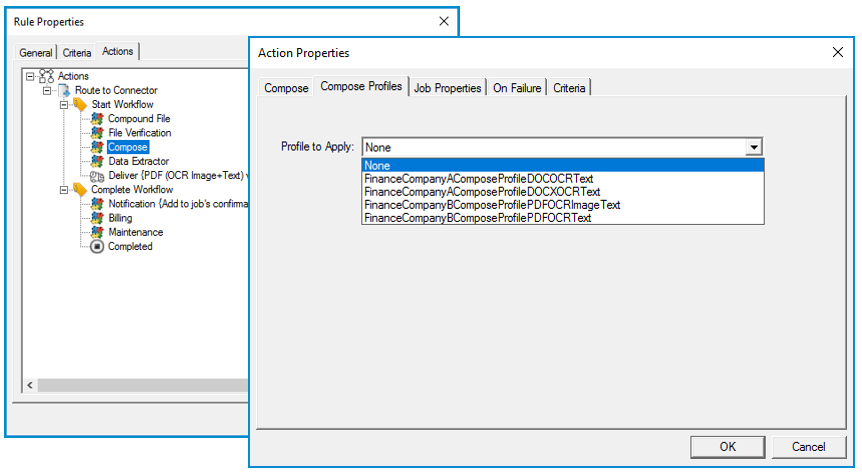Collapse the Start Workflow tree node
862x473 pixels.
63,104
